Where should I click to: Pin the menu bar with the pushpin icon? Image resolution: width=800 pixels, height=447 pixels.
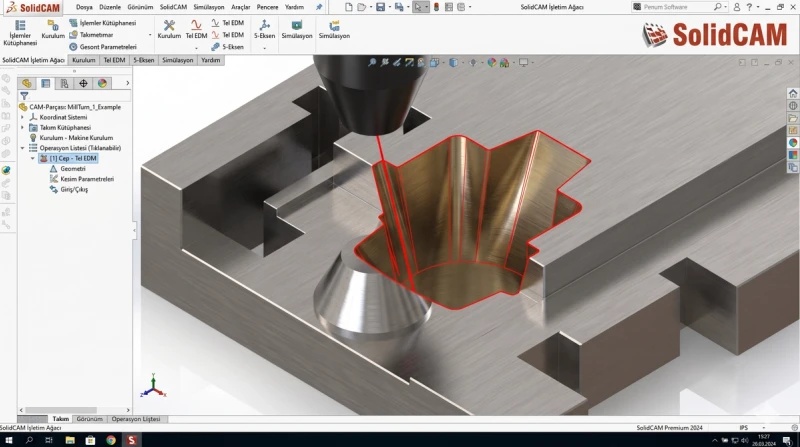tap(319, 7)
